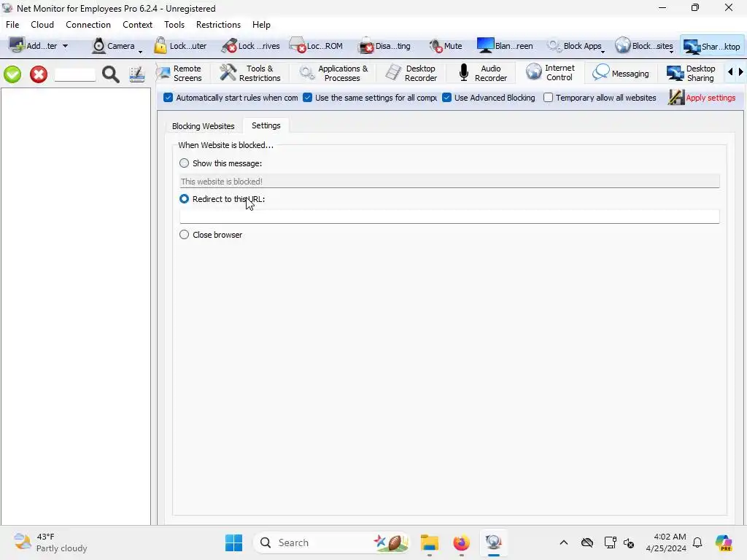The image size is (747, 560).
Task: Click the magnifying glass search icon
Action: point(111,74)
